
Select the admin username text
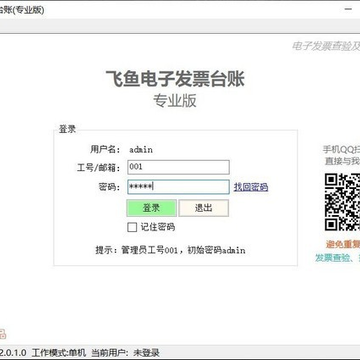pos(141,150)
